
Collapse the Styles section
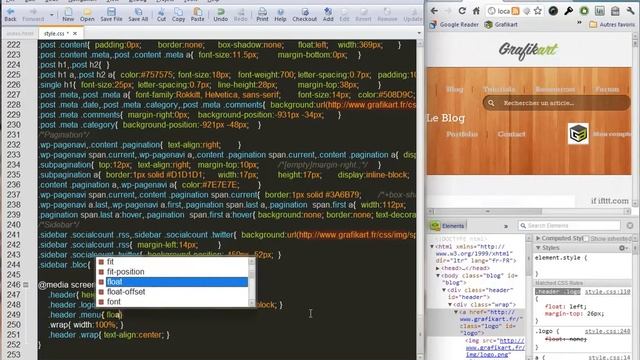click(x=538, y=248)
